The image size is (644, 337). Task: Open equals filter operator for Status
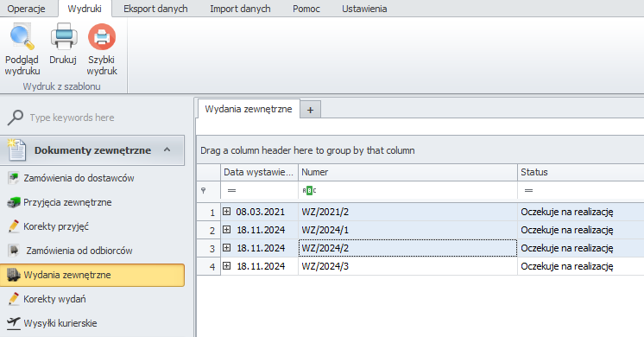[528, 190]
